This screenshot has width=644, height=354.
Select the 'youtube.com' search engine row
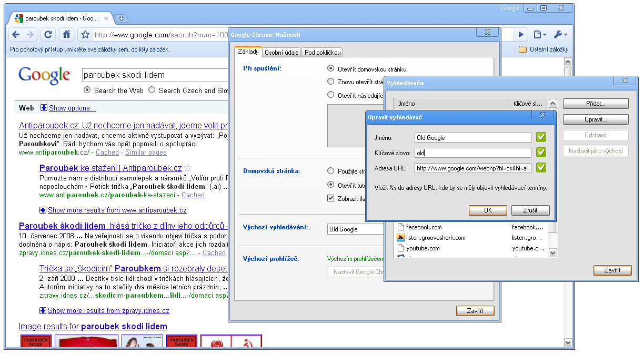471,248
